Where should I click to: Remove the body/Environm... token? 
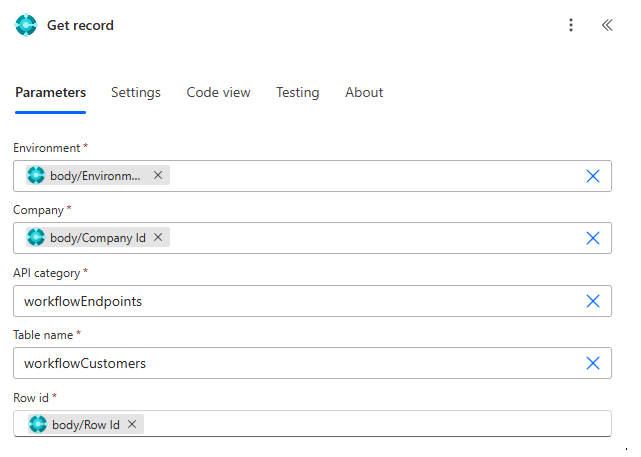click(158, 175)
